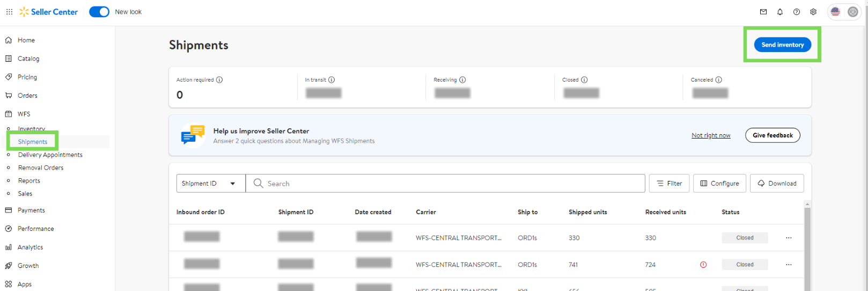Open the Apps menu item
Viewport: 868px width, 291px height.
pos(25,284)
